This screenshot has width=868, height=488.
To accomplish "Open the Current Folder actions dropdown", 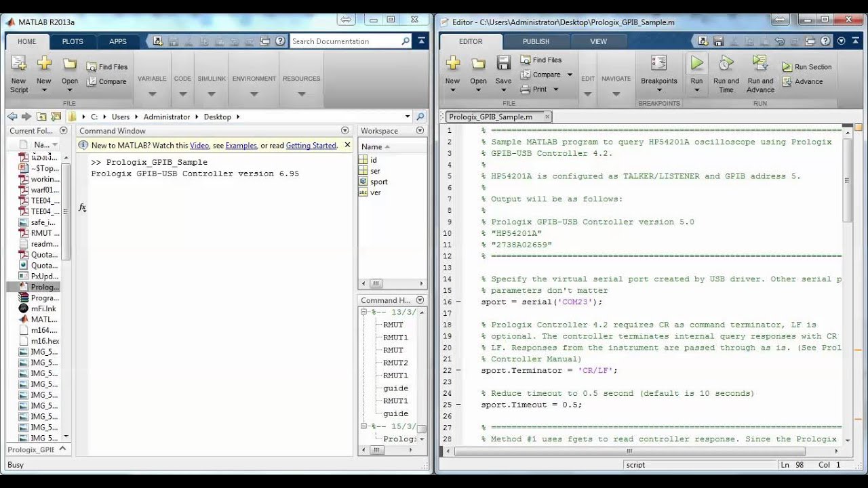I will click(x=63, y=131).
